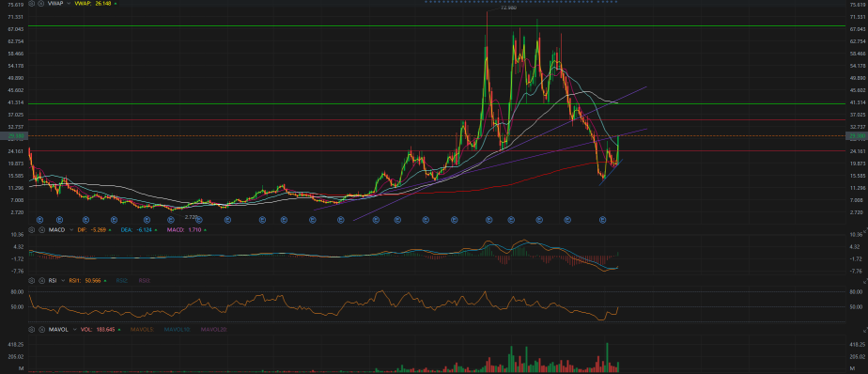Click the dimmed MAVOL20 label
Viewport: 868px width, 374px height.
[x=213, y=329]
